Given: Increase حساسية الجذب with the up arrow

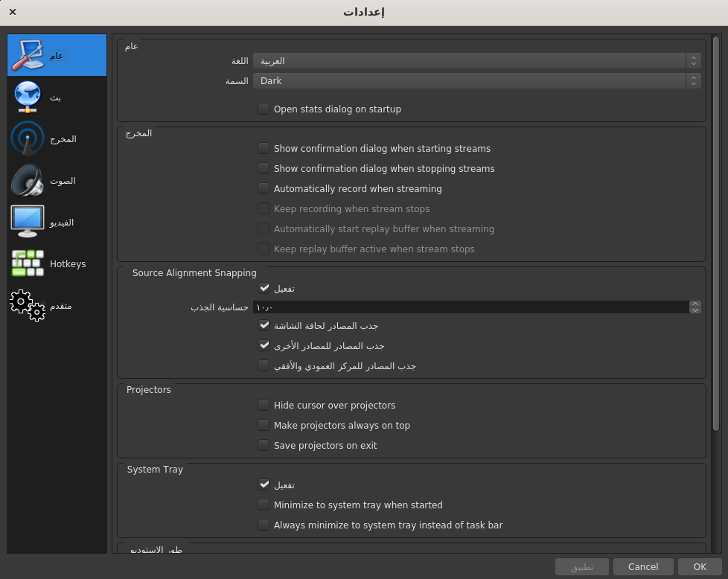Looking at the screenshot, I should point(695,304).
